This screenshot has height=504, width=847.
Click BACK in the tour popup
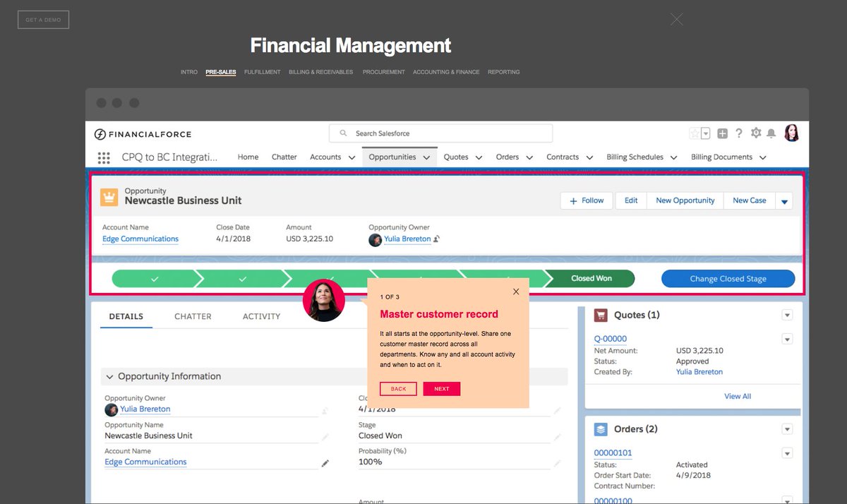click(x=398, y=389)
